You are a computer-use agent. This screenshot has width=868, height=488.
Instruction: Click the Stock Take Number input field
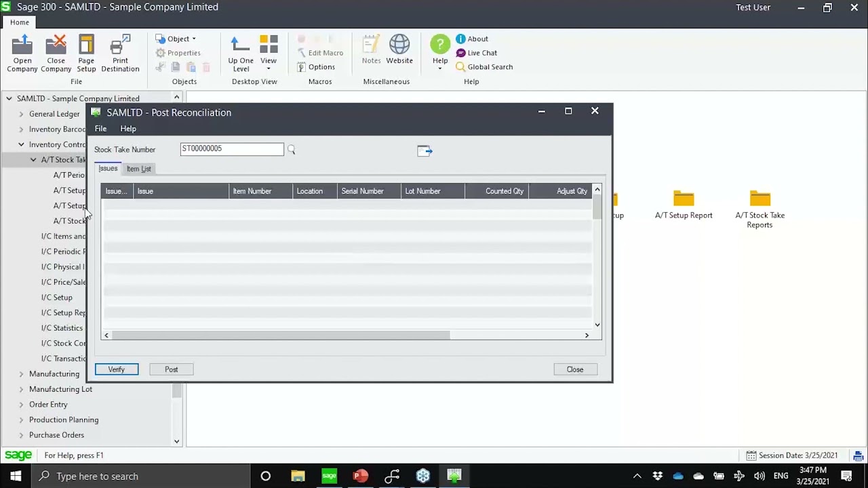pyautogui.click(x=232, y=149)
